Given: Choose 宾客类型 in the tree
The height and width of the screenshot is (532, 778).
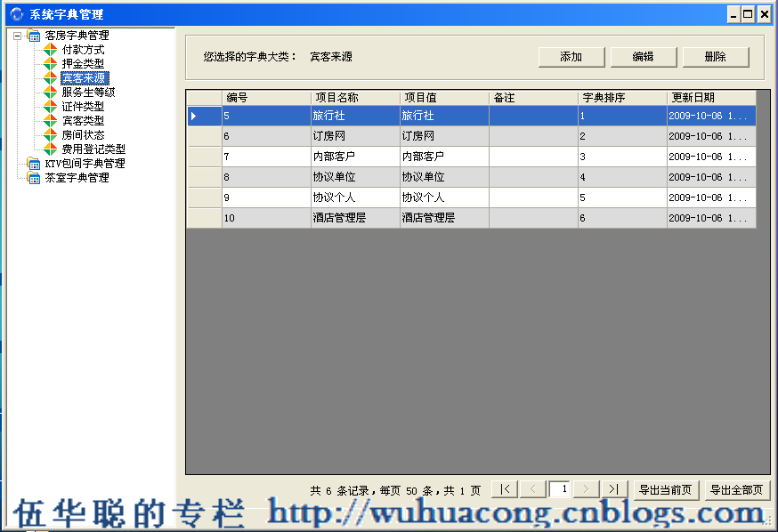Looking at the screenshot, I should point(83,120).
